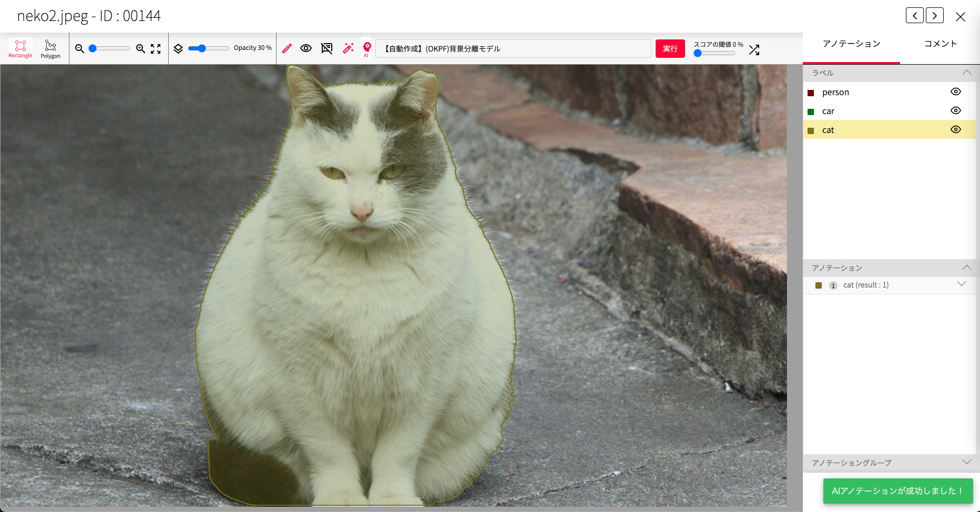
Task: Select the Polygon annotation tool
Action: 50,48
